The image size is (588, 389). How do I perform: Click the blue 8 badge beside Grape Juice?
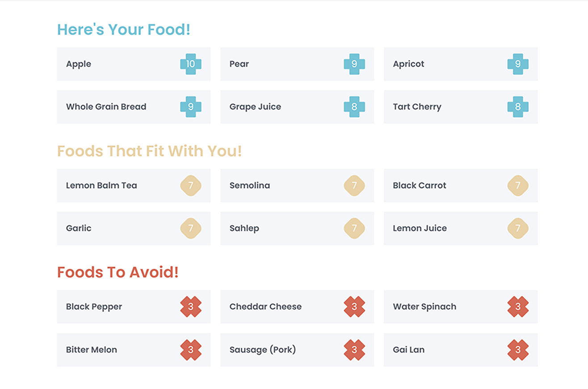point(354,107)
